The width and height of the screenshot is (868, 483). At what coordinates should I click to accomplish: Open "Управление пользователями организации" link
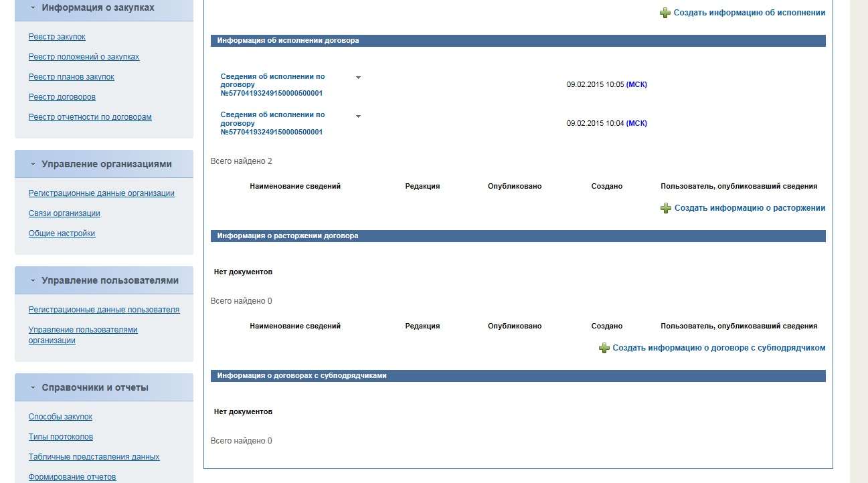coord(82,335)
